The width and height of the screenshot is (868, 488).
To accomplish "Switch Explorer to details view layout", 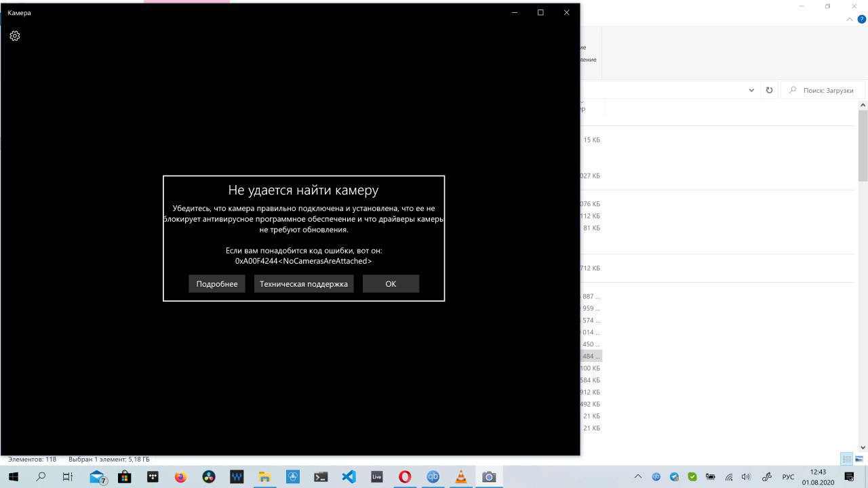I will [x=847, y=460].
